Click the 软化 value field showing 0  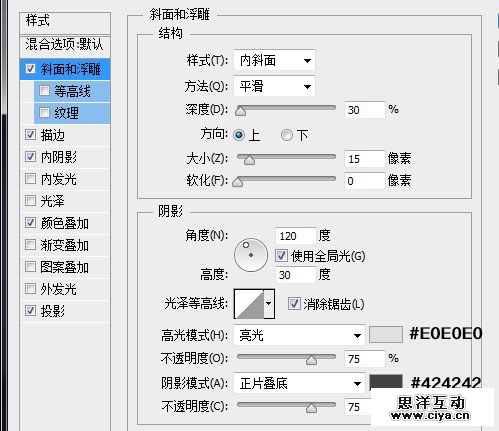[365, 181]
